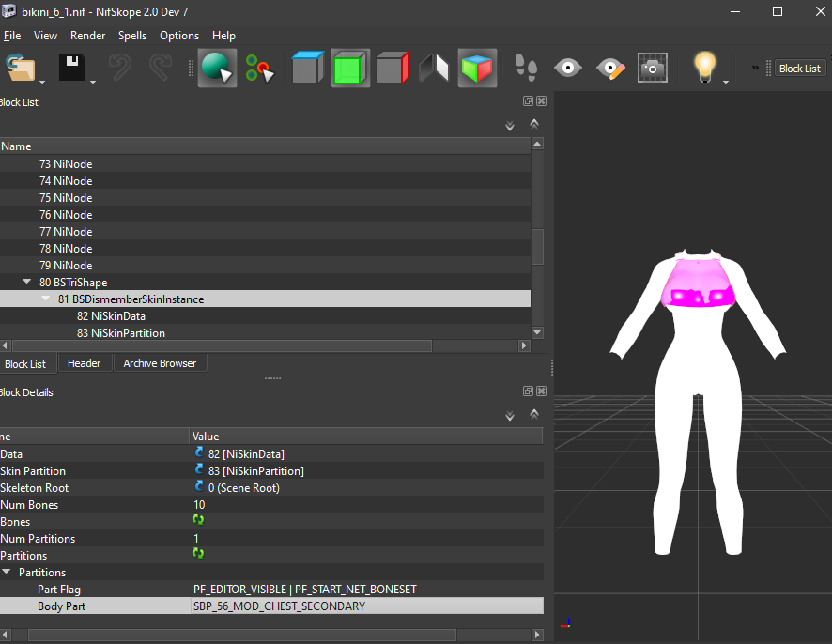The width and height of the screenshot is (832, 644).
Task: Open the File menu
Action: pos(12,36)
